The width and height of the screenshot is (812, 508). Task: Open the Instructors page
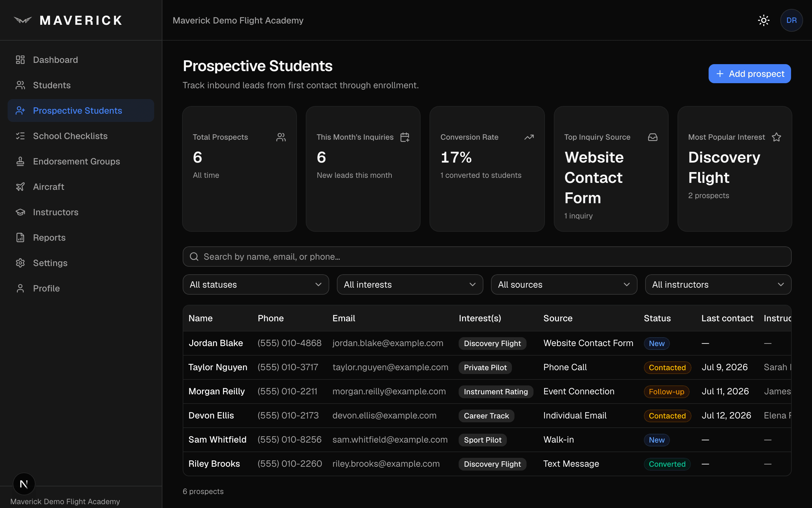[x=81, y=212]
